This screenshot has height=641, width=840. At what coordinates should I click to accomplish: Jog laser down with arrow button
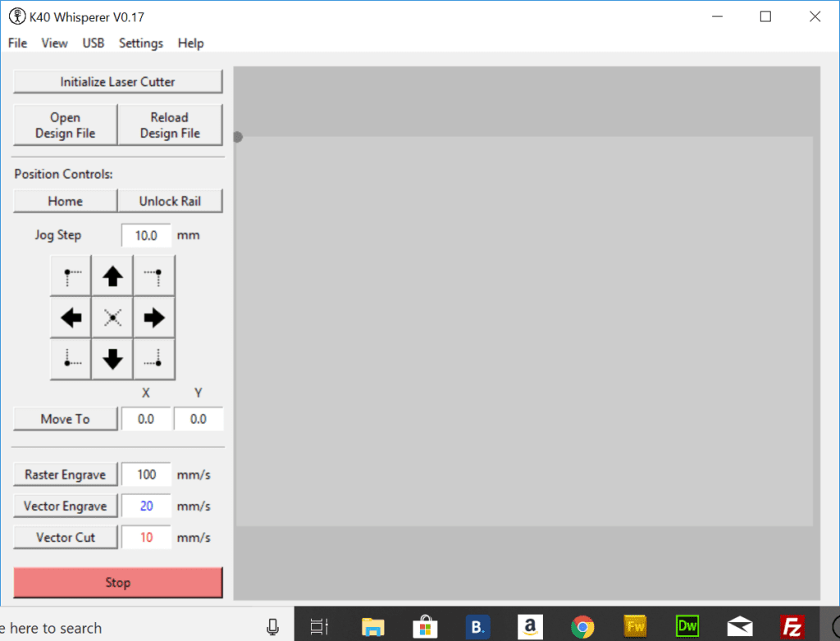(x=112, y=359)
